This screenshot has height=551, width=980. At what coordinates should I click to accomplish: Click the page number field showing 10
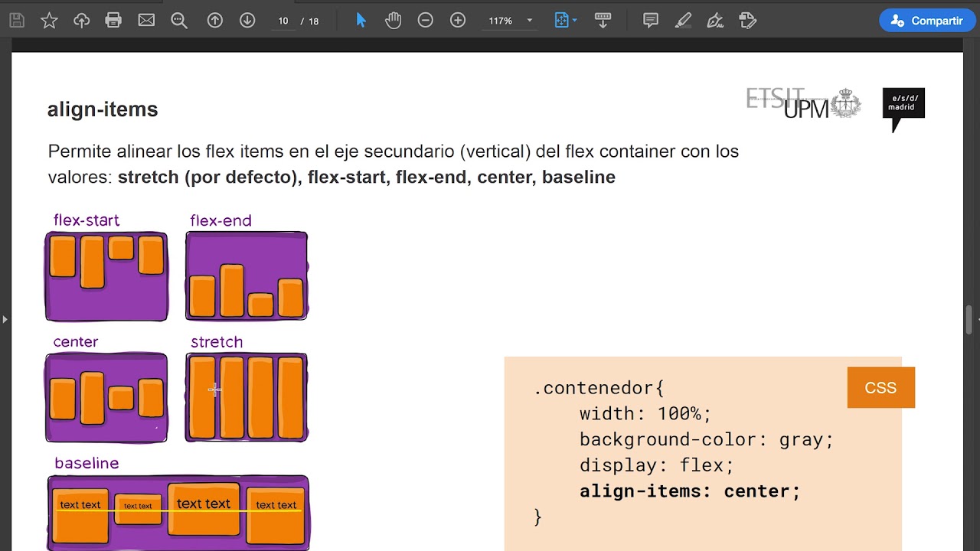[283, 21]
